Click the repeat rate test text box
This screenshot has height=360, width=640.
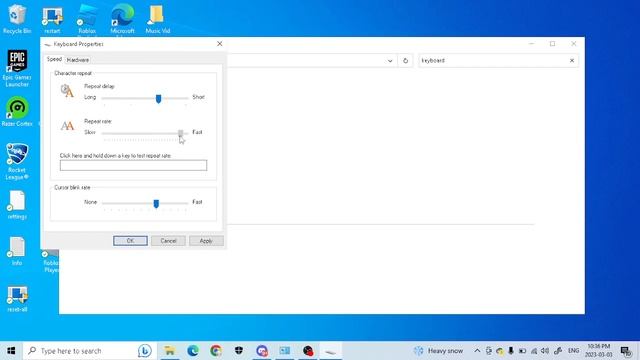coord(133,165)
